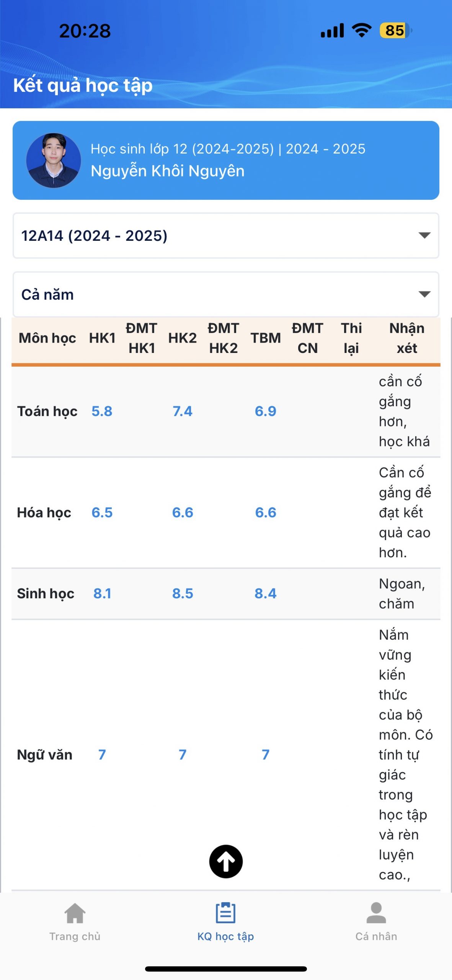Tap the arrow of the Cả năm selector

[424, 294]
